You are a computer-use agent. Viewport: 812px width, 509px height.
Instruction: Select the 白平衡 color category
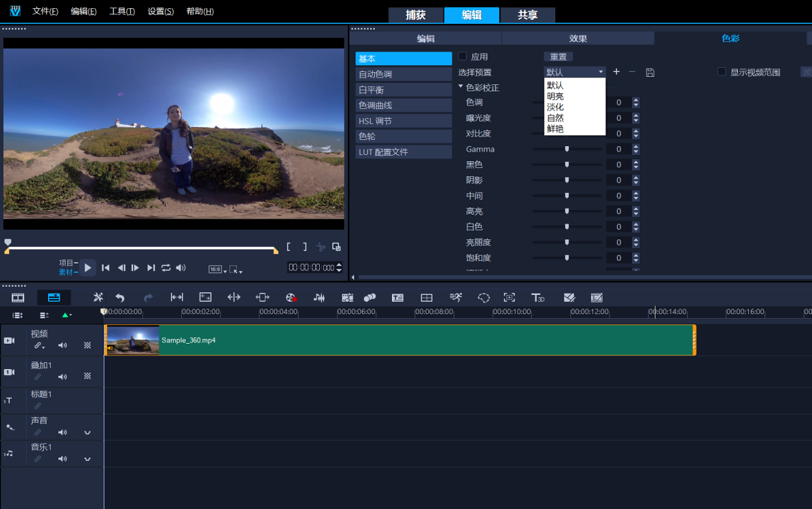pos(404,90)
